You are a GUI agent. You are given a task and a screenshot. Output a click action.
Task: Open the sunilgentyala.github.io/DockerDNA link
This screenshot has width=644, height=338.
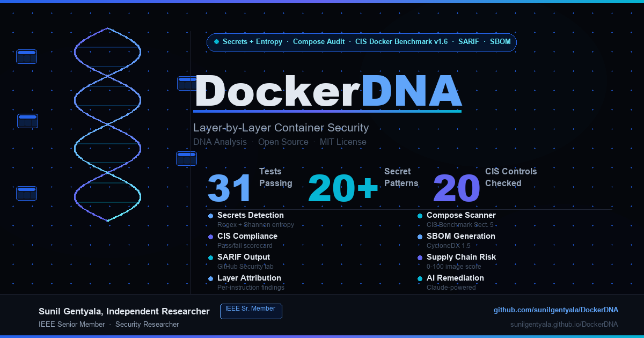[x=564, y=325]
